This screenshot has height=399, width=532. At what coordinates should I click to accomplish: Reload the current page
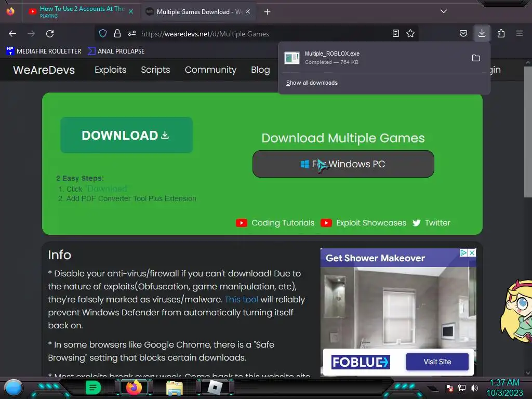coord(50,34)
